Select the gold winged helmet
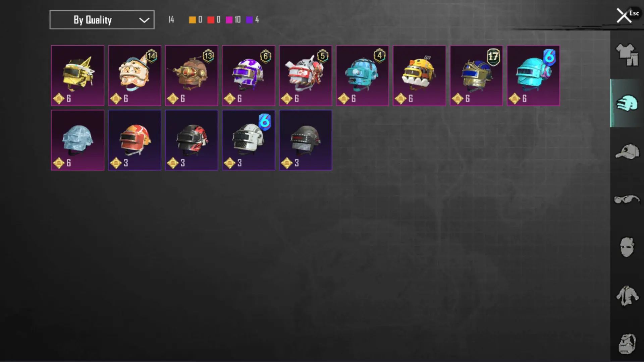Screen dimensions: 644x362 coord(77,75)
